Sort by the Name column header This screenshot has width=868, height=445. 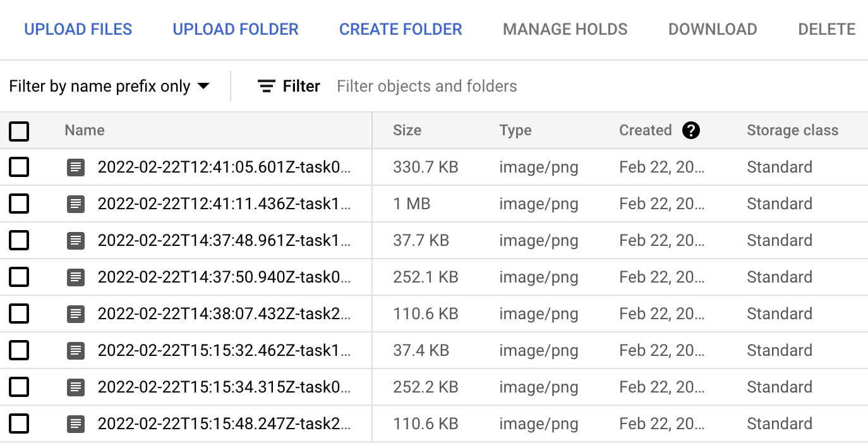pyautogui.click(x=85, y=131)
